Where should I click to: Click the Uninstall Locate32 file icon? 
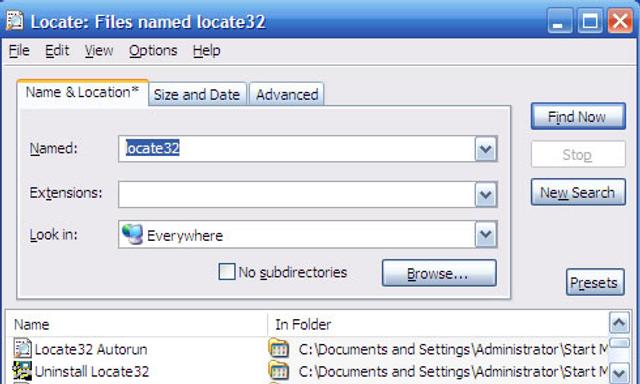point(22,371)
